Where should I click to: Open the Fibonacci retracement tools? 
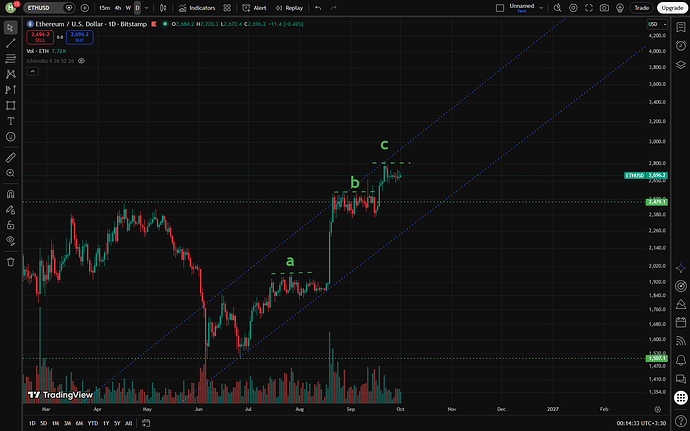(11, 59)
